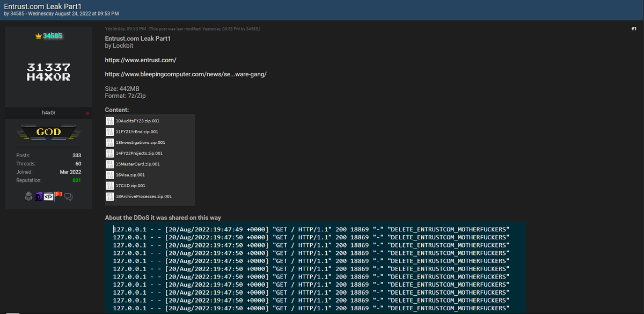Click the gray detective award badge
Screen dimensions: 644x314
coord(29,196)
